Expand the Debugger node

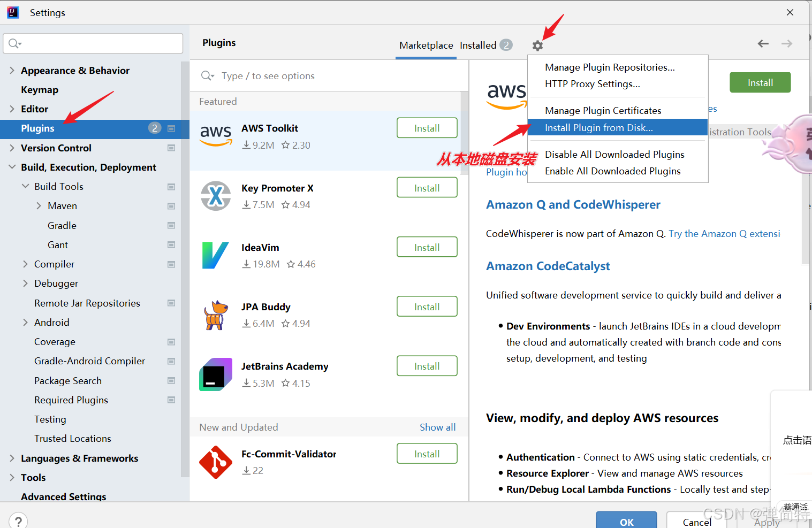(x=25, y=284)
